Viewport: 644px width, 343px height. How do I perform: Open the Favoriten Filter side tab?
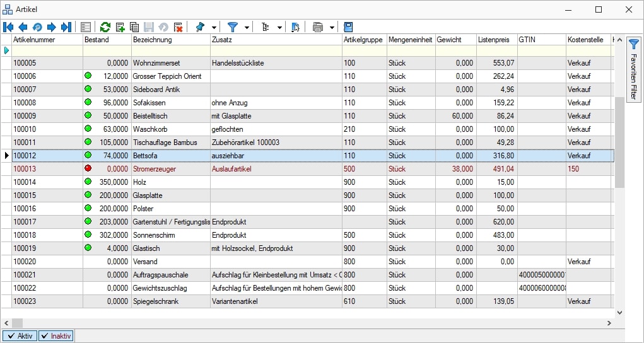pyautogui.click(x=634, y=68)
